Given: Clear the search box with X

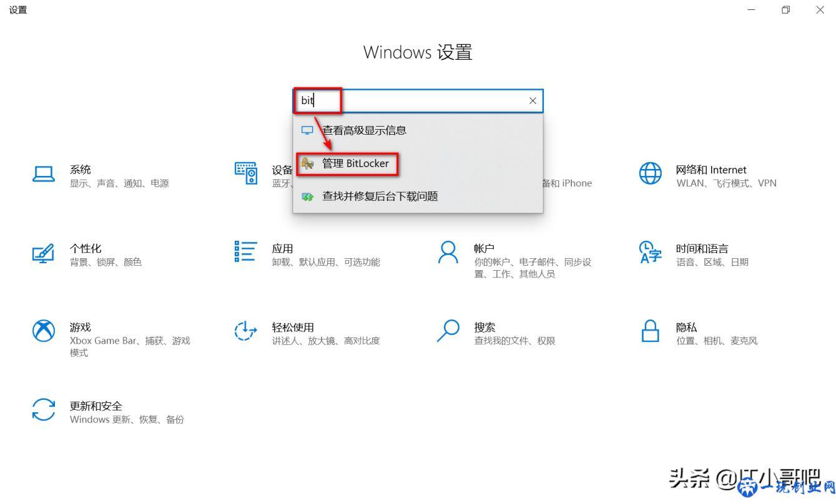Looking at the screenshot, I should tap(533, 100).
